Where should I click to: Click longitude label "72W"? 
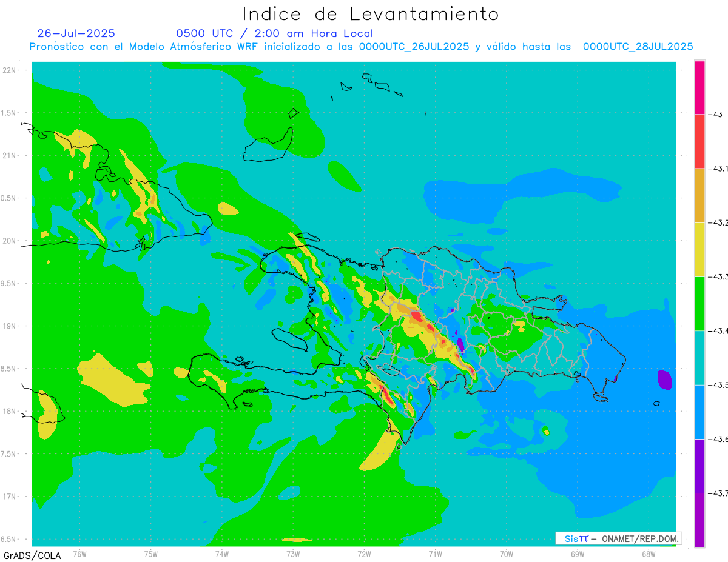click(365, 554)
